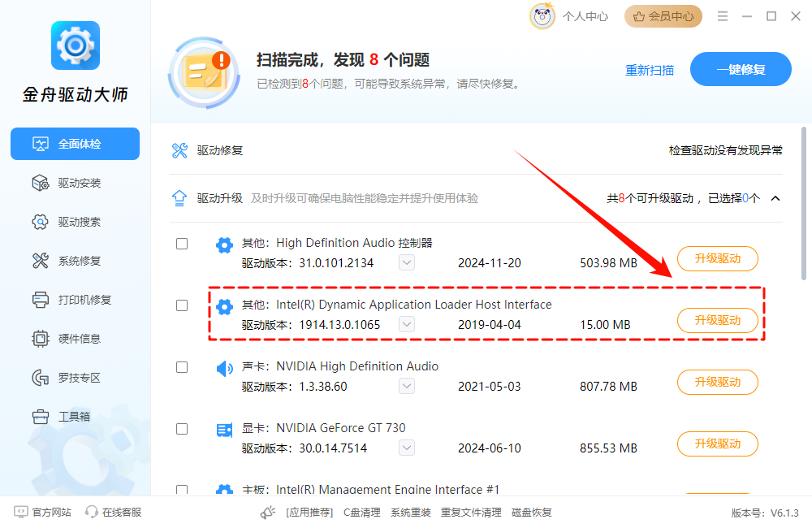Click the 金舟驱动大师 gear logo
The height and width of the screenshot is (528, 812).
point(76,45)
